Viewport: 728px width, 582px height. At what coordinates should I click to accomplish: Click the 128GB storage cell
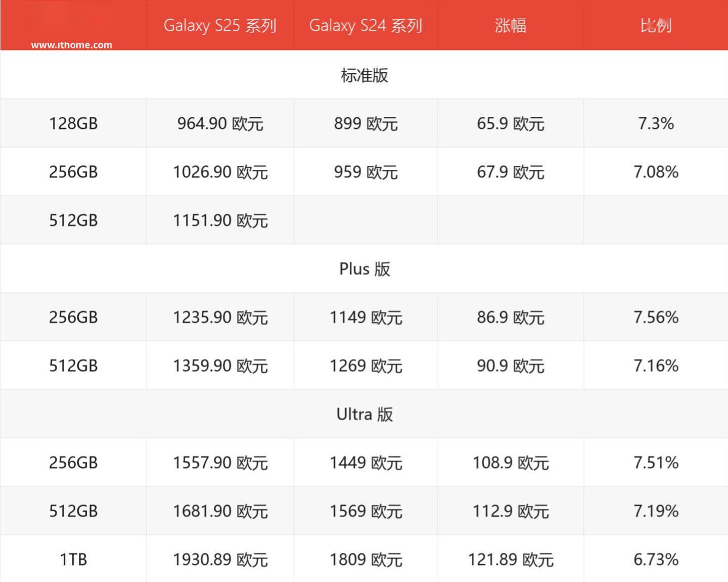[x=73, y=123]
